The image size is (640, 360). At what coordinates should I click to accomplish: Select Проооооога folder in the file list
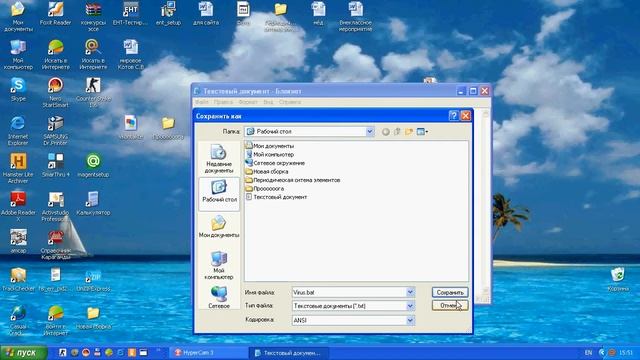pos(264,189)
